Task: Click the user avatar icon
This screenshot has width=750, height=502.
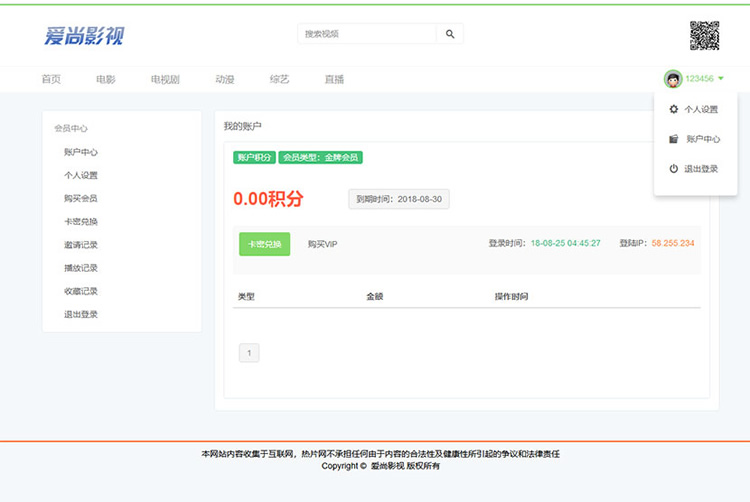Action: [673, 79]
